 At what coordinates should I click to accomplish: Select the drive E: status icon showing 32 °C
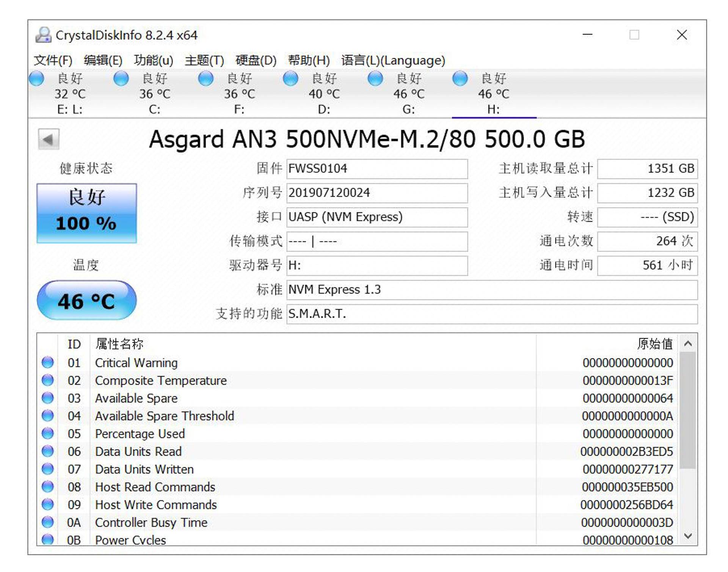tap(37, 78)
